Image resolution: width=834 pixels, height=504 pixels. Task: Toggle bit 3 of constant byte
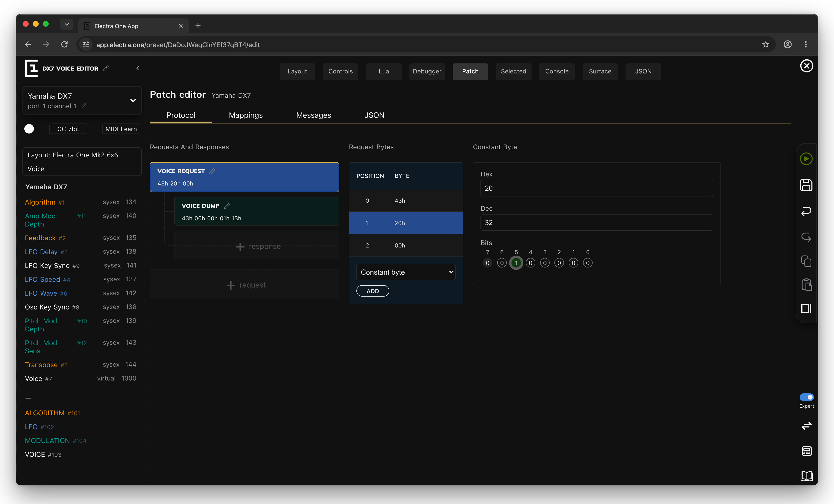(x=545, y=263)
